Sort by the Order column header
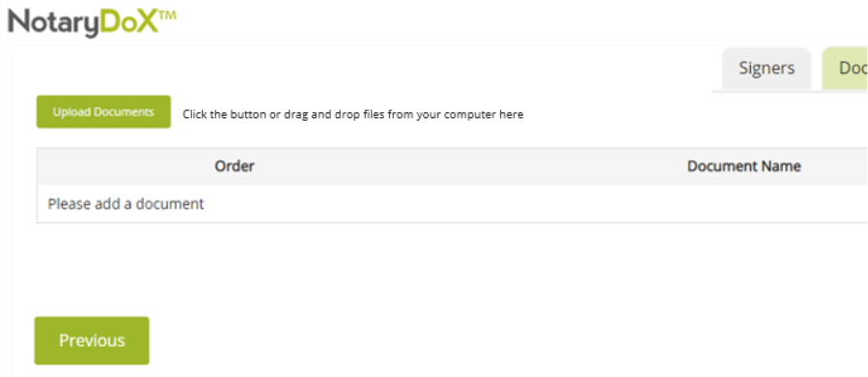868x377 pixels. coord(235,165)
